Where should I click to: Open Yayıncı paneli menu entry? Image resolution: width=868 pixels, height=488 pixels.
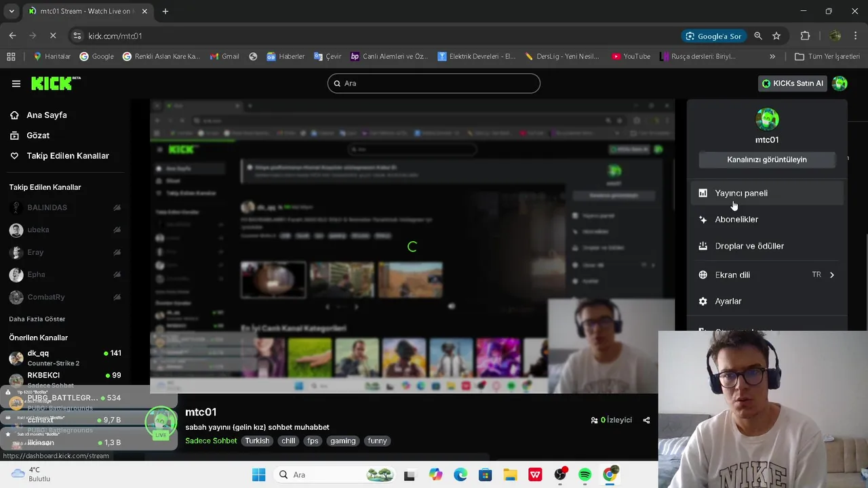(767, 193)
